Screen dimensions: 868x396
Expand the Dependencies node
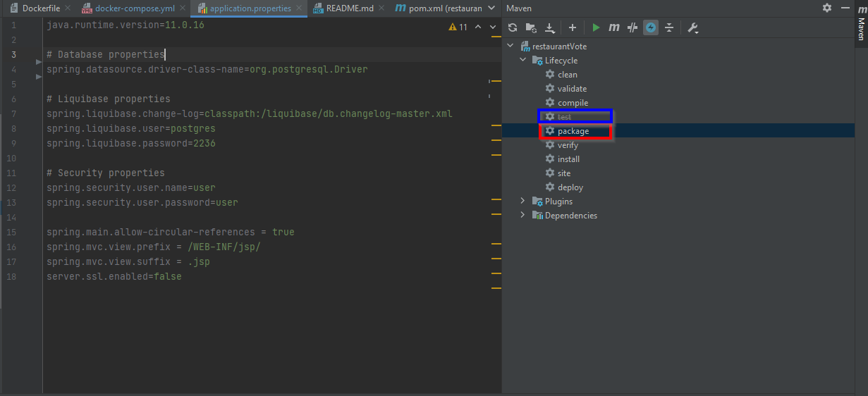522,216
